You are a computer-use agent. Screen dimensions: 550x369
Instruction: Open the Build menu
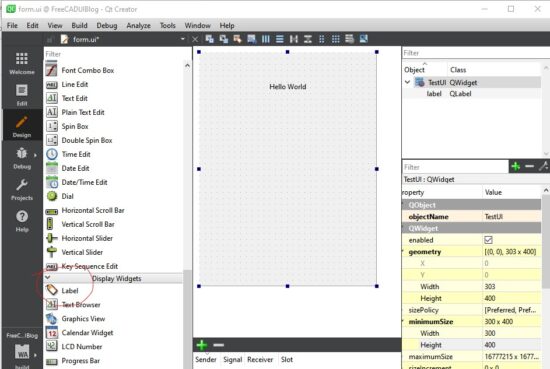tap(79, 25)
